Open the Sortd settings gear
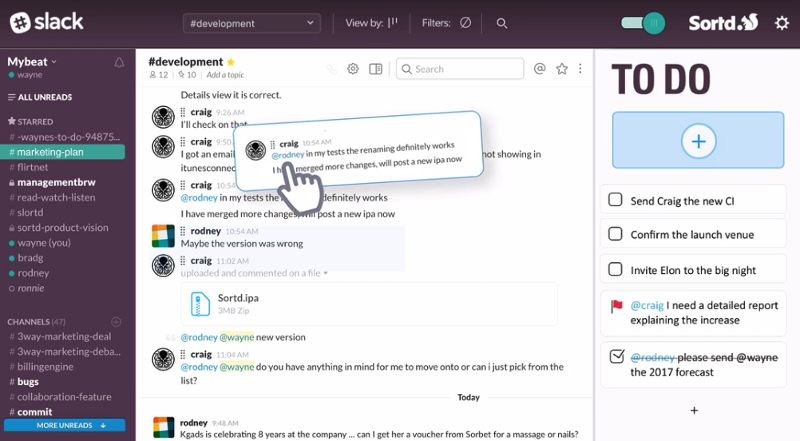Image resolution: width=800 pixels, height=441 pixels. [781, 22]
